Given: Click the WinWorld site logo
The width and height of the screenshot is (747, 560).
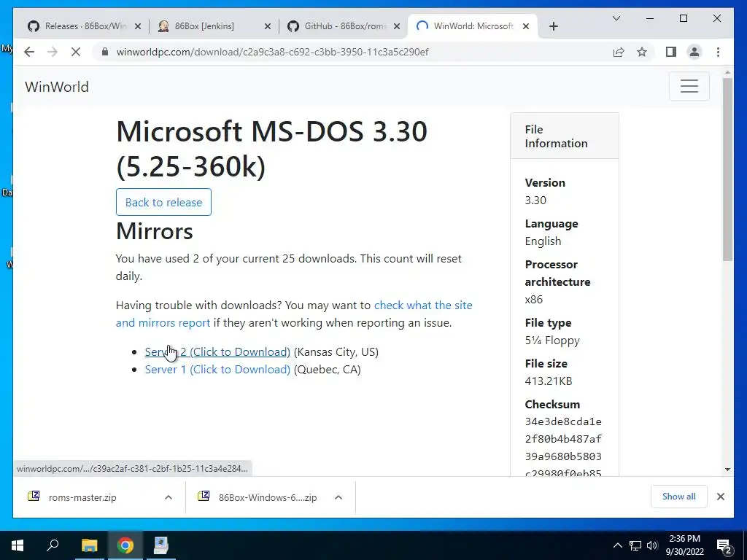Looking at the screenshot, I should point(57,87).
